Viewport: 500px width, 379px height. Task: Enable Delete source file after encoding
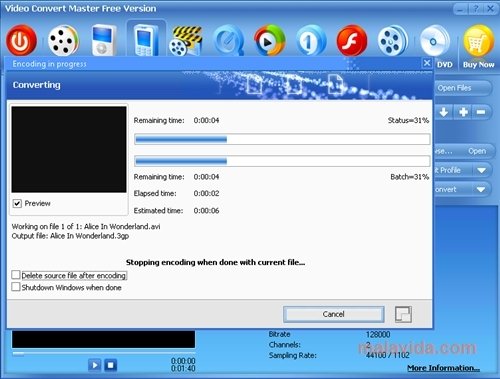click(x=16, y=275)
